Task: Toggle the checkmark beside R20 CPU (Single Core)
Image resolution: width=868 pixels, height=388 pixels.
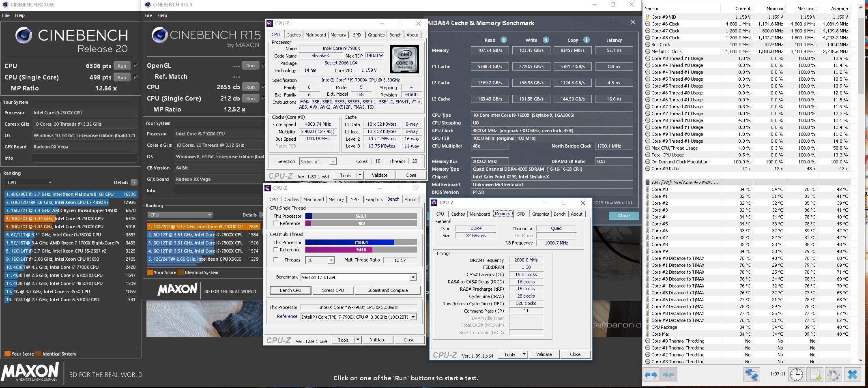Action: (x=136, y=77)
